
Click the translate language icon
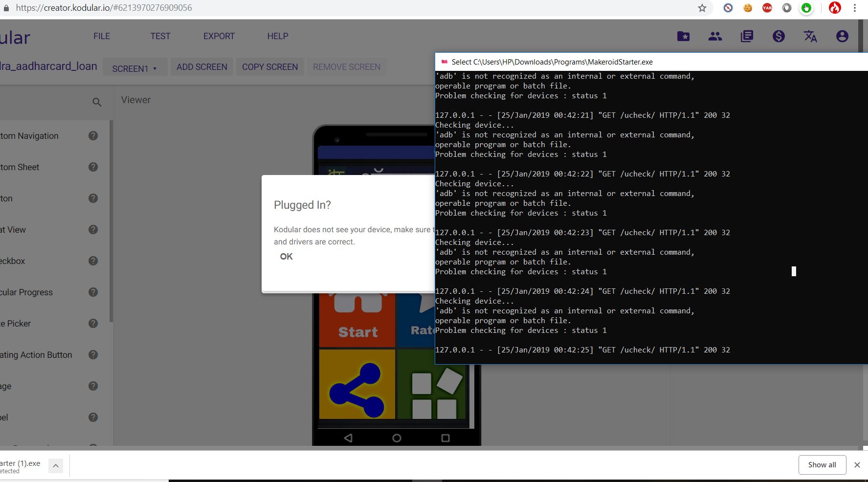pyautogui.click(x=810, y=36)
